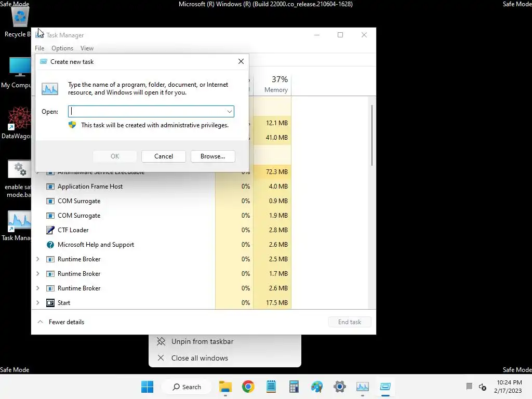Launch Google Chrome from the taskbar
Viewport: 532px width, 399px height.
pyautogui.click(x=248, y=387)
